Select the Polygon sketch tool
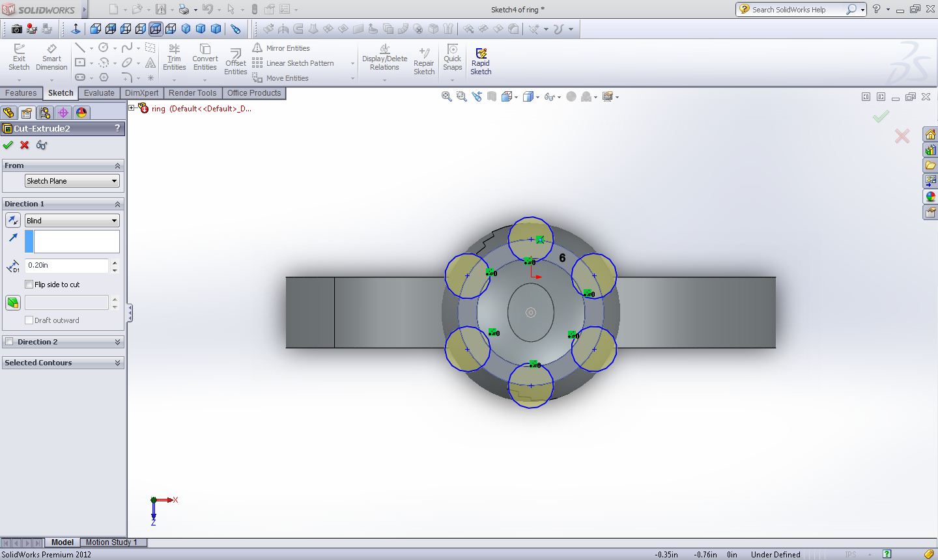This screenshot has height=560, width=938. click(x=104, y=77)
